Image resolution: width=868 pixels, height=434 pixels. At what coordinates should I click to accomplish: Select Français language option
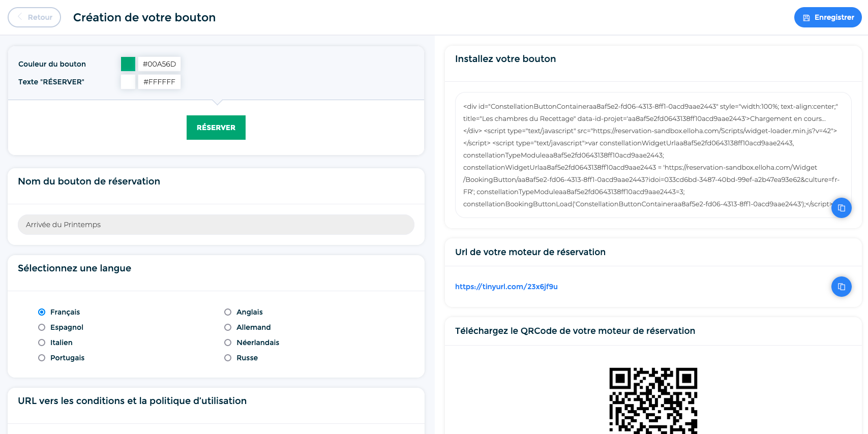click(42, 312)
